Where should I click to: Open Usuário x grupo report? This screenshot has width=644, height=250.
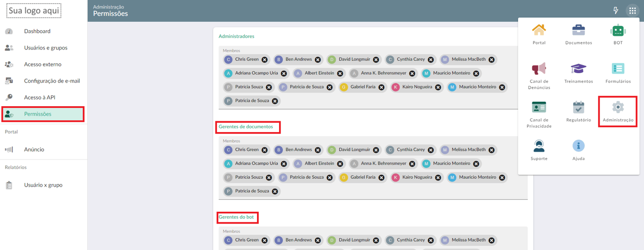tap(43, 185)
